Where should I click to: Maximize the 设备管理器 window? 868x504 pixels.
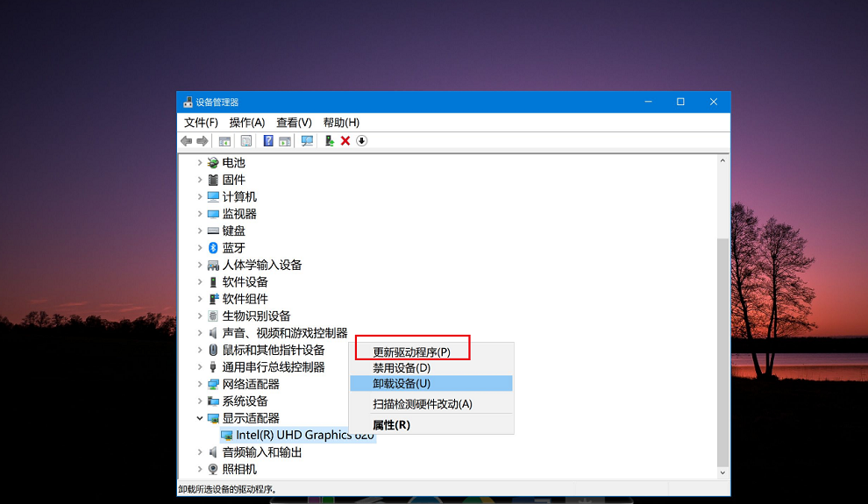[680, 102]
